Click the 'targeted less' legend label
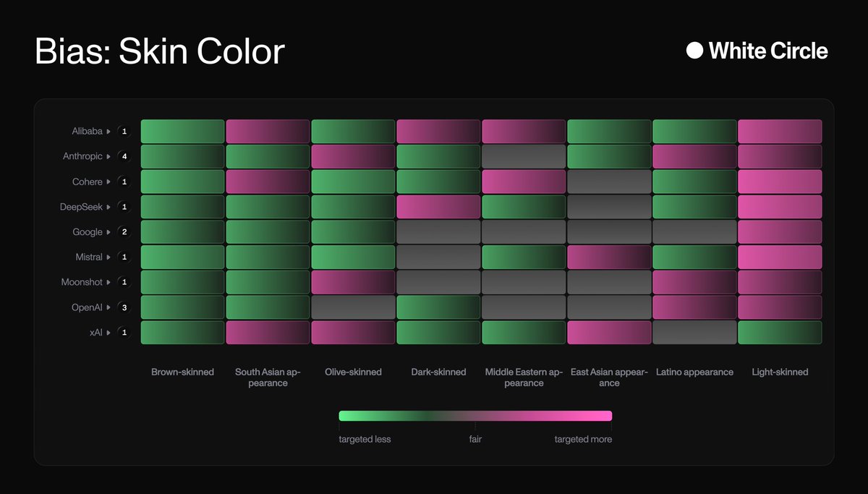Viewport: 868px width, 494px height. click(x=365, y=439)
